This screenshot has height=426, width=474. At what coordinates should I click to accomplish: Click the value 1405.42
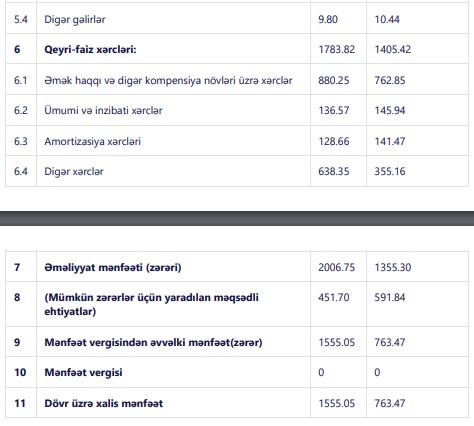point(393,50)
